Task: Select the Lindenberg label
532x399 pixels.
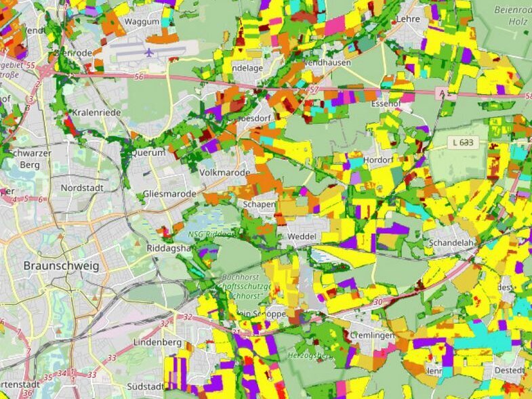Action: pos(157,343)
